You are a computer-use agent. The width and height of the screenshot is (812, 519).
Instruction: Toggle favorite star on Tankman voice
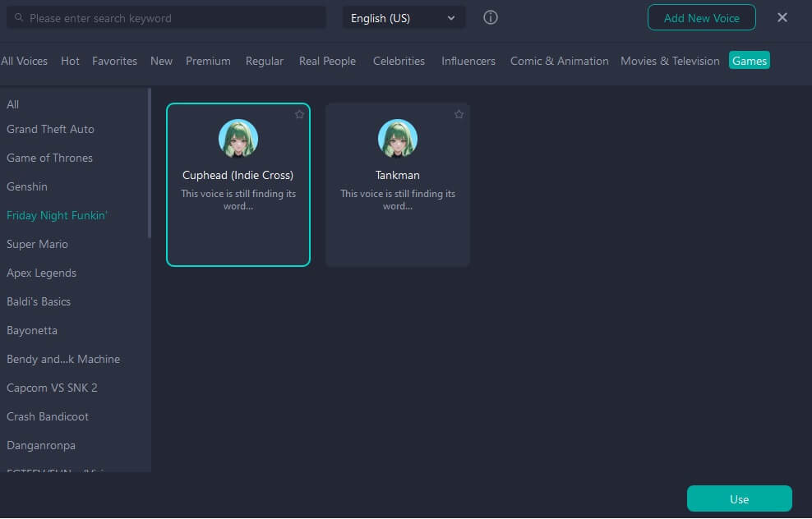point(459,115)
